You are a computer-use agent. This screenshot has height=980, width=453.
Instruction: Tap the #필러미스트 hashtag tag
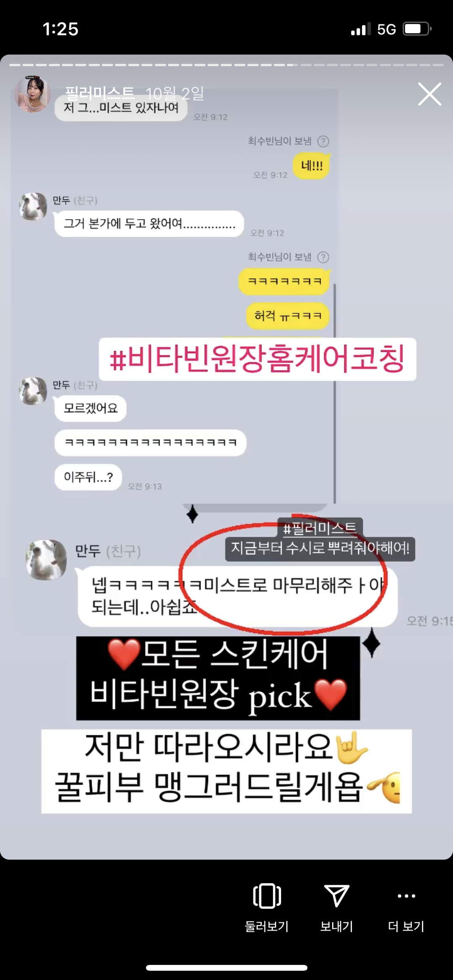pyautogui.click(x=320, y=528)
